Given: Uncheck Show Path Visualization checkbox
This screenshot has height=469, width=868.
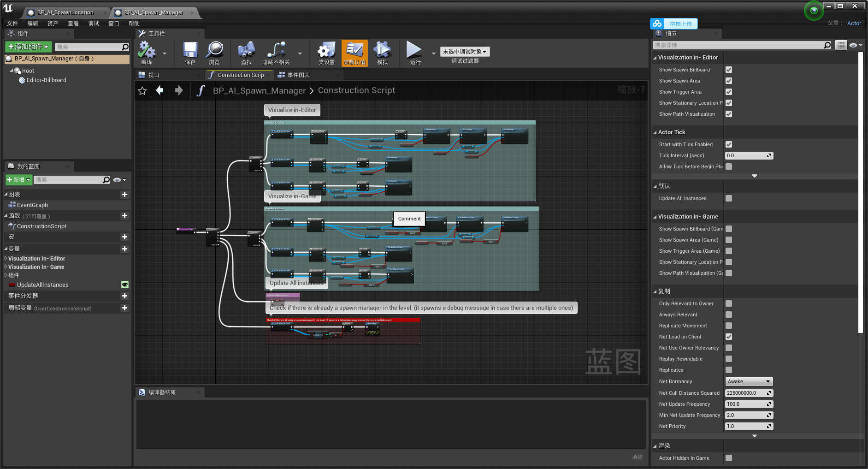Looking at the screenshot, I should click(729, 114).
